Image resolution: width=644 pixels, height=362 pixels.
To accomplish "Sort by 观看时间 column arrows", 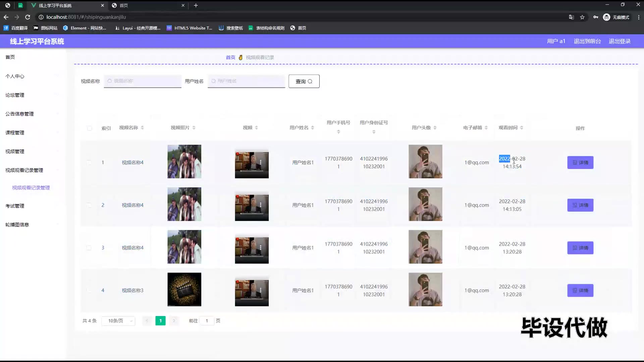I will click(x=522, y=128).
